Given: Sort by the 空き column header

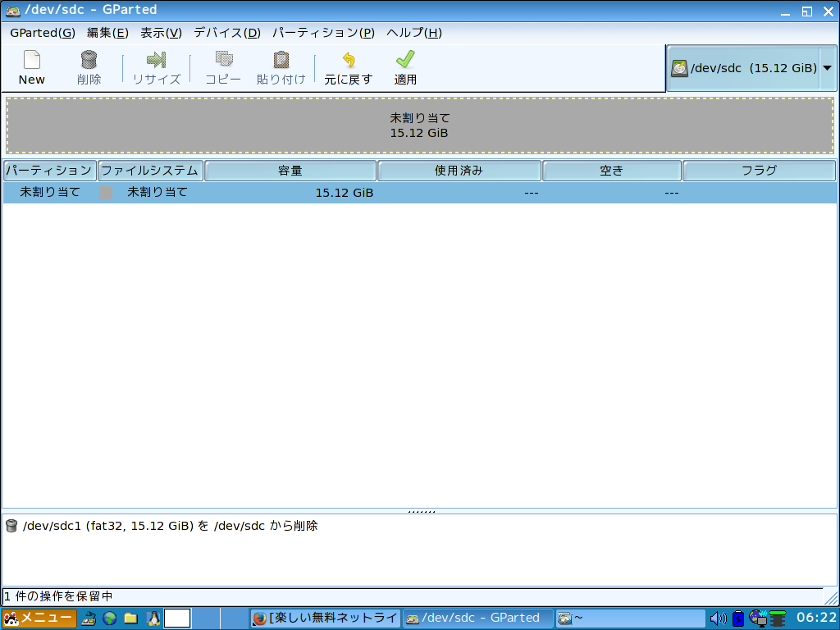Looking at the screenshot, I should 612,171.
